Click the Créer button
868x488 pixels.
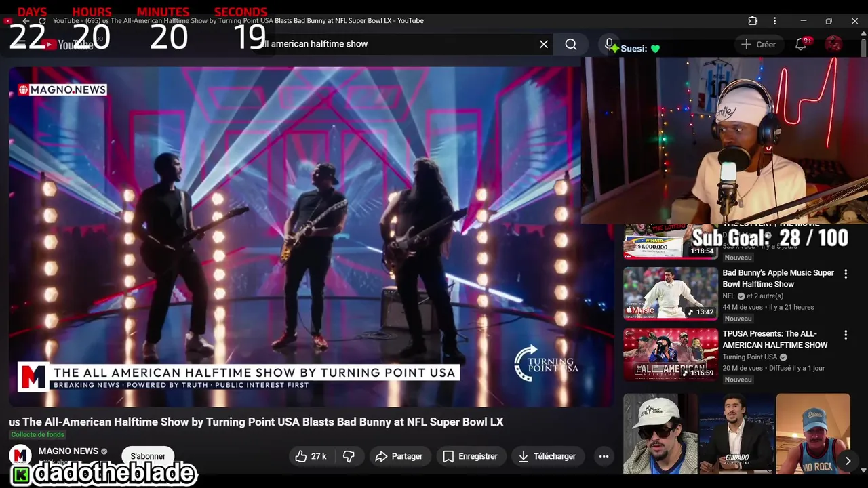click(758, 44)
